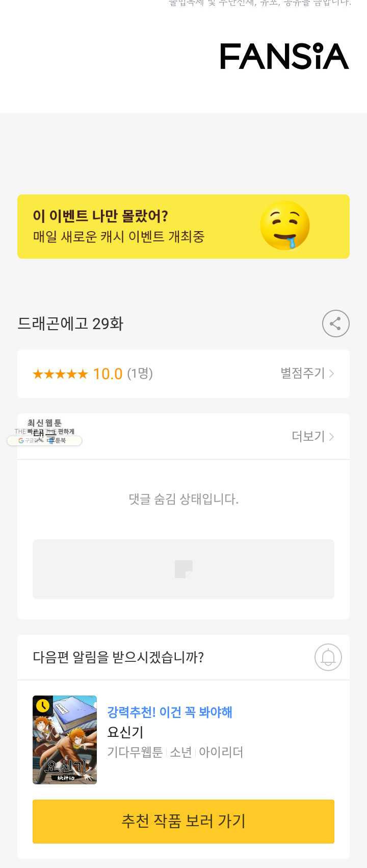This screenshot has height=868, width=367.
Task: Expand the chevron next to 더보기
Action: coord(331,437)
